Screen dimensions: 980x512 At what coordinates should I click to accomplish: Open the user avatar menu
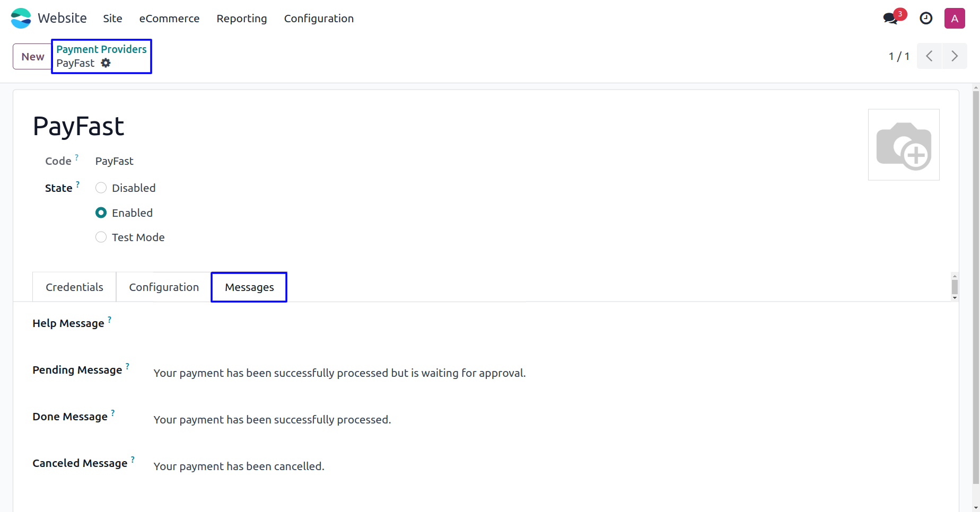pos(955,19)
